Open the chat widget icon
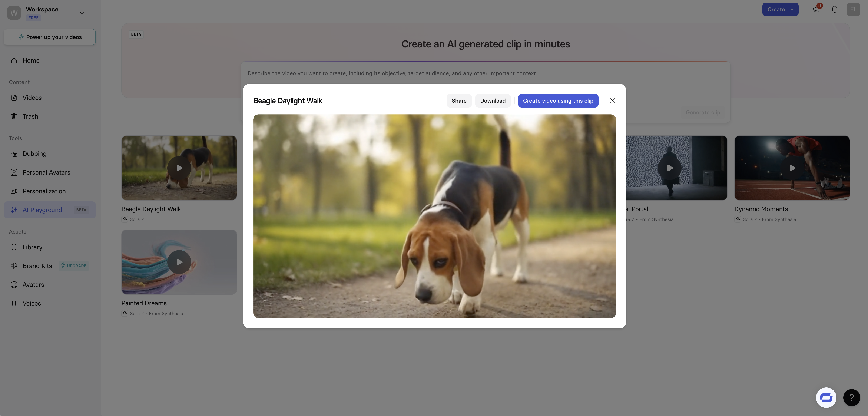 (x=826, y=397)
